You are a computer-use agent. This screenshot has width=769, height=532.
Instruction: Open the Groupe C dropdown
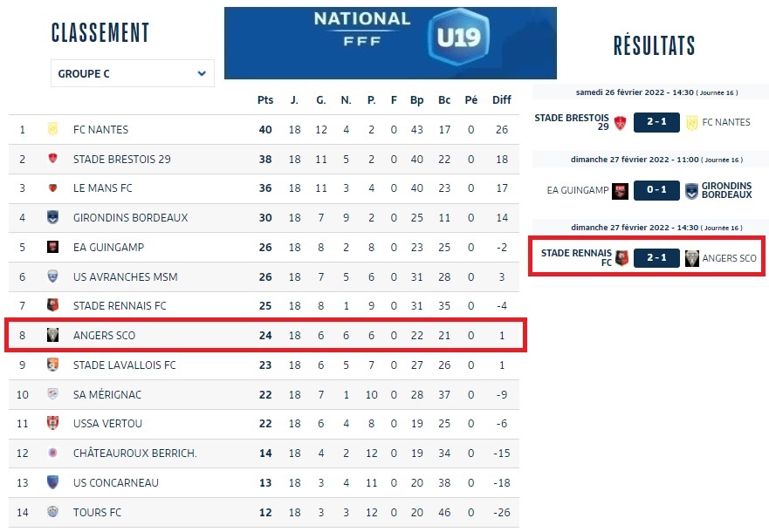(x=132, y=74)
